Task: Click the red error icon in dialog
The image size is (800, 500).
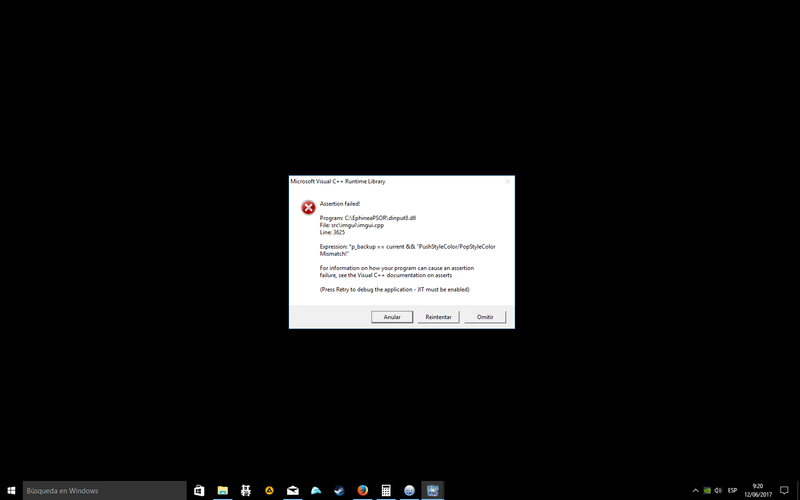Action: [x=308, y=207]
